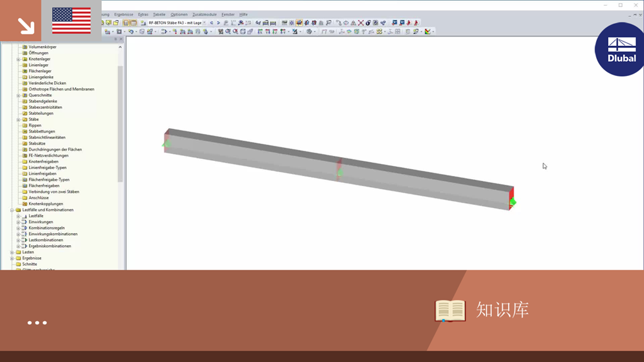Select Stabnichtlinearitäten tree item
The width and height of the screenshot is (644, 362).
47,138
